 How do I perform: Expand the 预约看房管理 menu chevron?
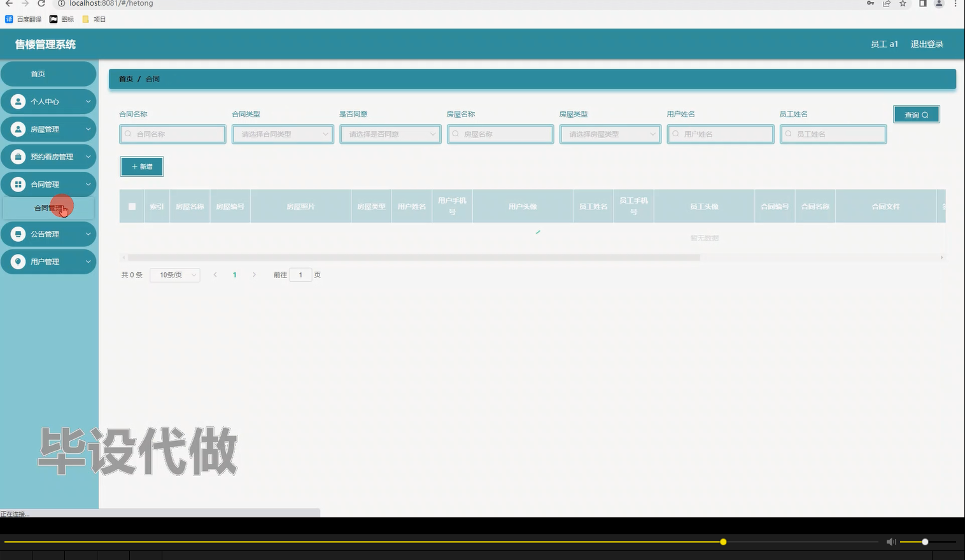tap(88, 157)
